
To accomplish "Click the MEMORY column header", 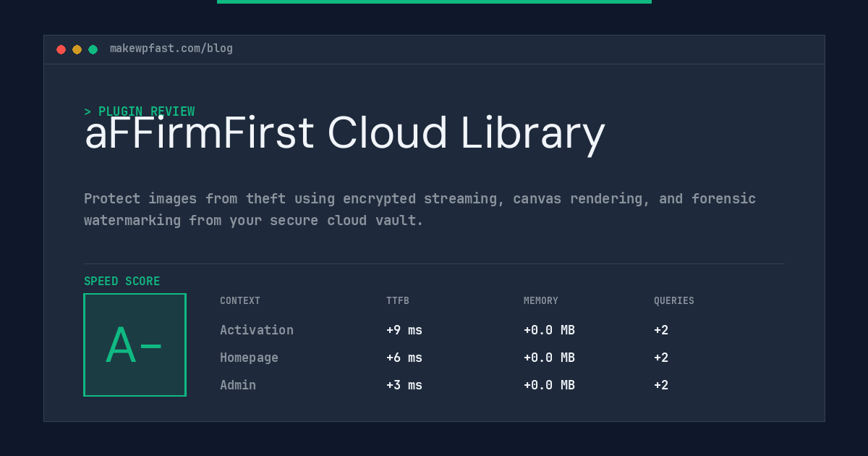I will tap(541, 301).
